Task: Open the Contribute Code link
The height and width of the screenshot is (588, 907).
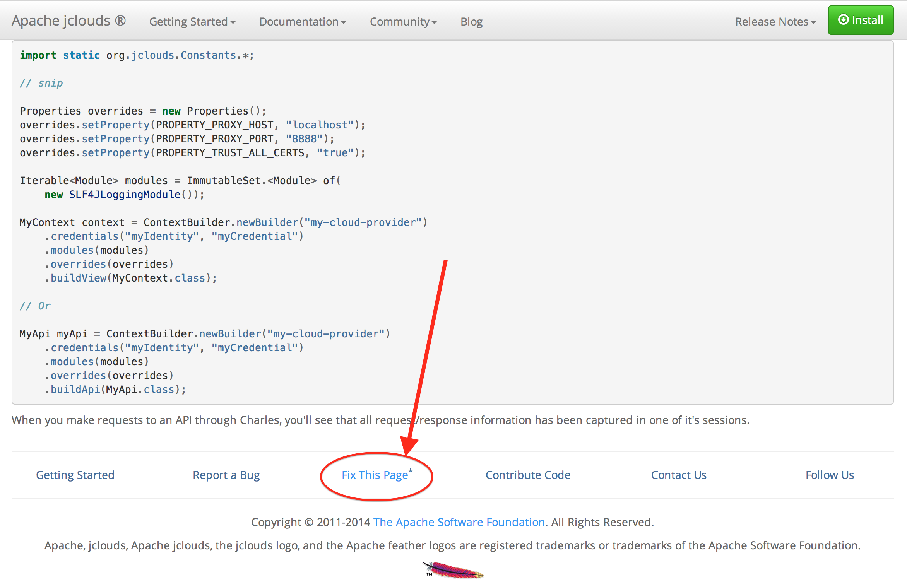Action: (528, 475)
